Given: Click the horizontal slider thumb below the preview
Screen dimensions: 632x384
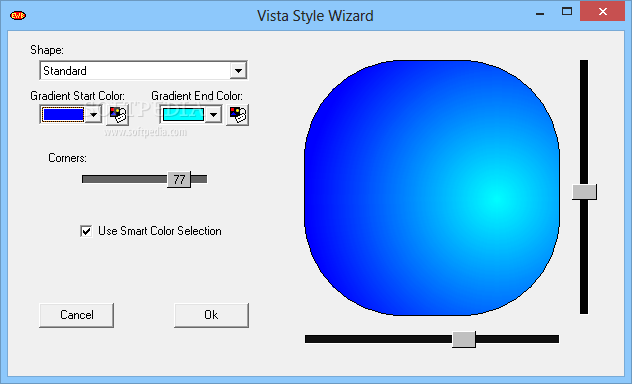Looking at the screenshot, I should pyautogui.click(x=464, y=339).
